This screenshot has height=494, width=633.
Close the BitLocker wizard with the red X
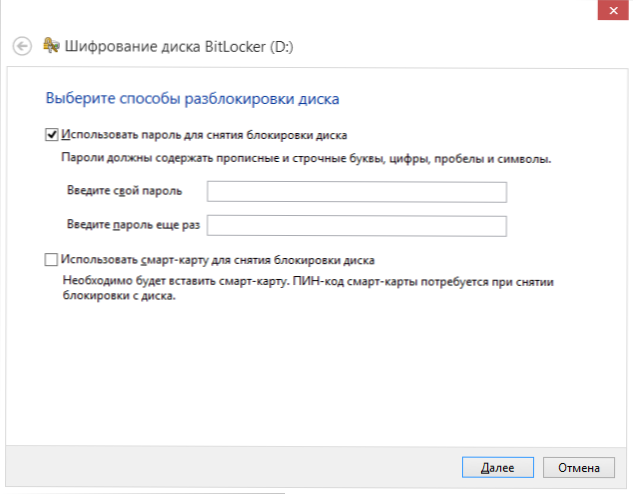pos(613,10)
